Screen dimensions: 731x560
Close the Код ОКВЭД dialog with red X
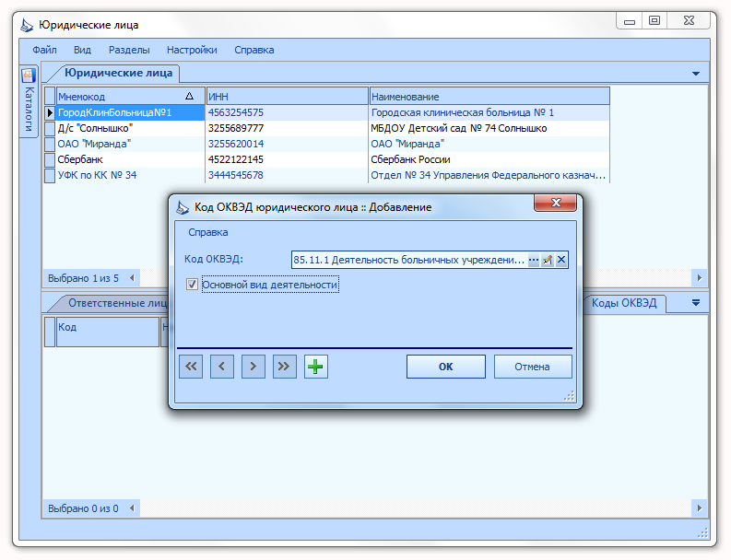click(555, 203)
